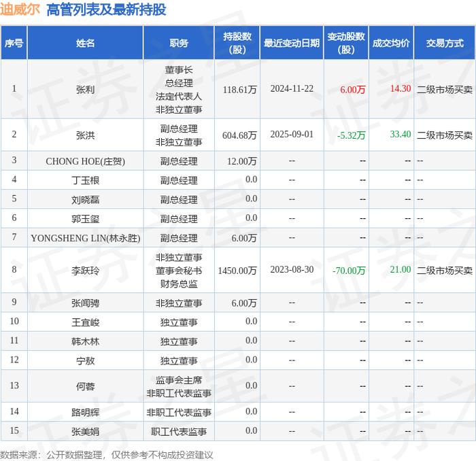Select the name 韩木林
Viewport: 476px width, 461px height.
(85, 341)
